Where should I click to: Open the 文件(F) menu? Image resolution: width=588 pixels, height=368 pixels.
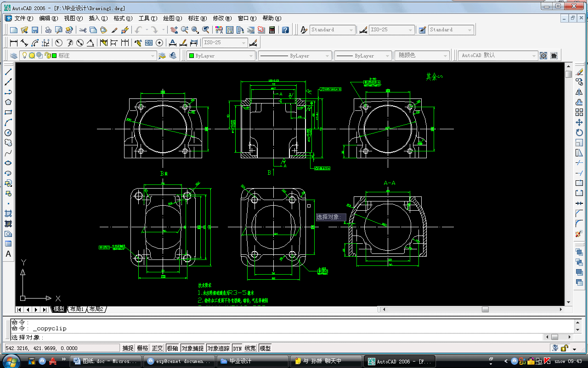pos(24,18)
